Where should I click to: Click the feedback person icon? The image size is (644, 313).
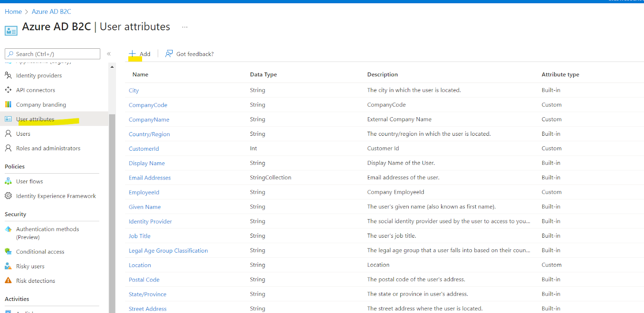coord(169,54)
